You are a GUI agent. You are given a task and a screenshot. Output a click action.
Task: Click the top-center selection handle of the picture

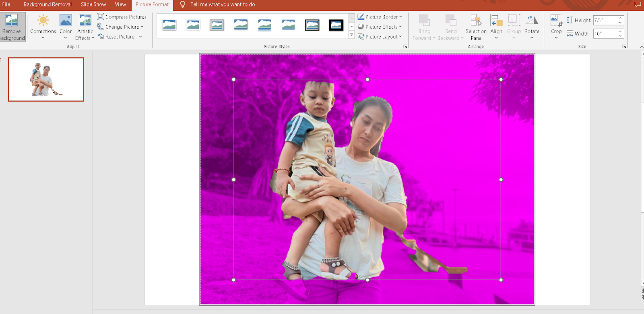tap(367, 79)
